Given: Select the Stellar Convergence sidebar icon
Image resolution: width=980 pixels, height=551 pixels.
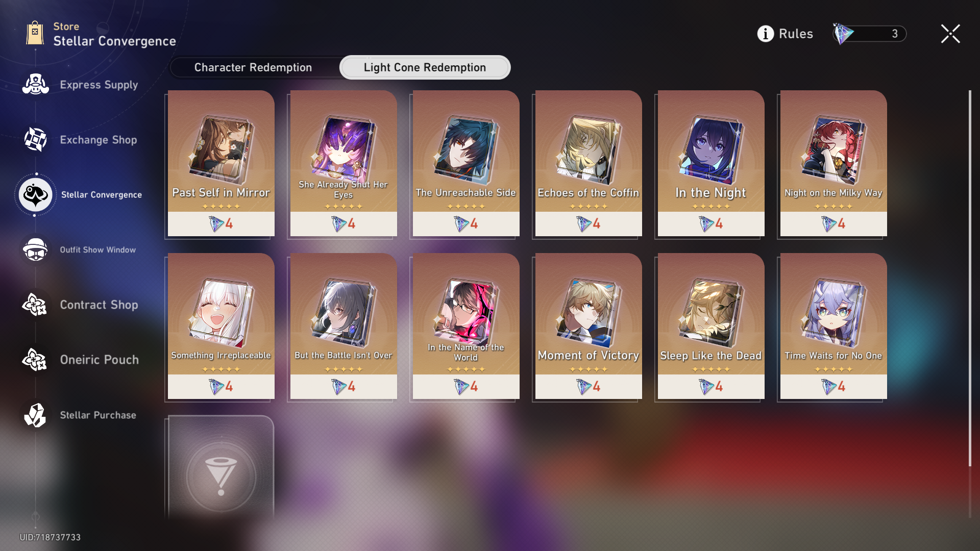Looking at the screenshot, I should pos(35,194).
